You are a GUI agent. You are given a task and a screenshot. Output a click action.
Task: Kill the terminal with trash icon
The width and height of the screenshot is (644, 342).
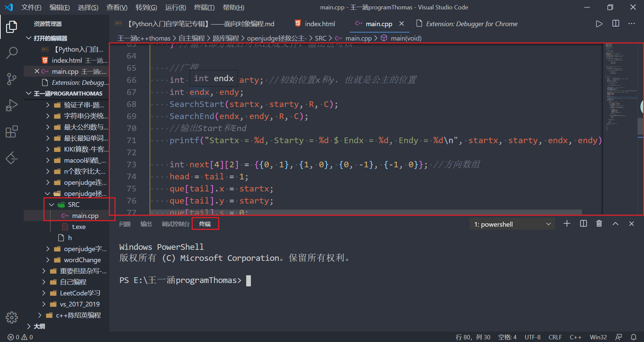click(599, 224)
